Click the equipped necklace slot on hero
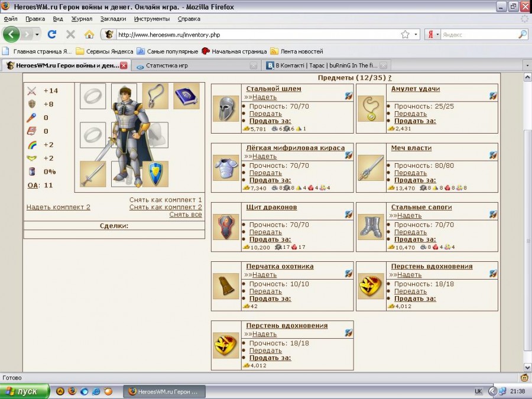532x399 pixels. (155, 96)
